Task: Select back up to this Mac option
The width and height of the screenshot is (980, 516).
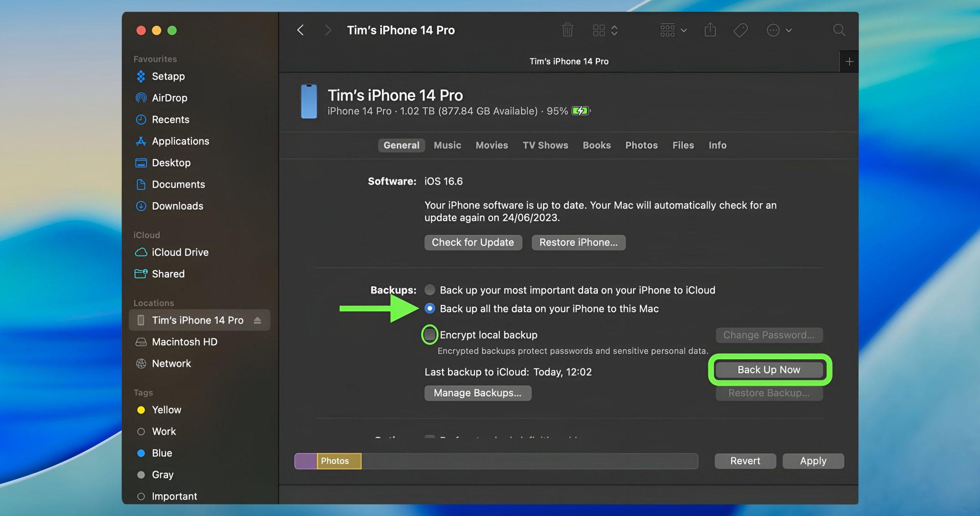Action: point(430,309)
